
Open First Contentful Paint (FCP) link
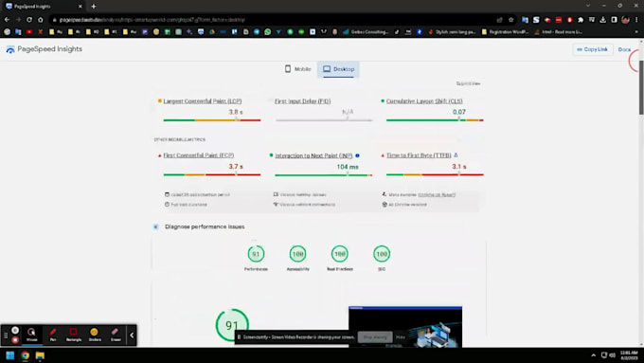pyautogui.click(x=199, y=155)
